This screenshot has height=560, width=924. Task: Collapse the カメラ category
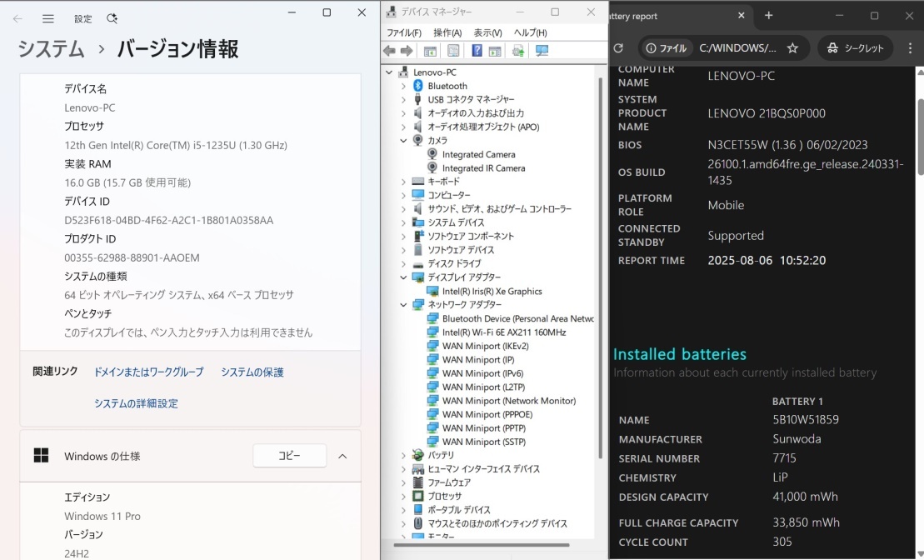(x=403, y=141)
